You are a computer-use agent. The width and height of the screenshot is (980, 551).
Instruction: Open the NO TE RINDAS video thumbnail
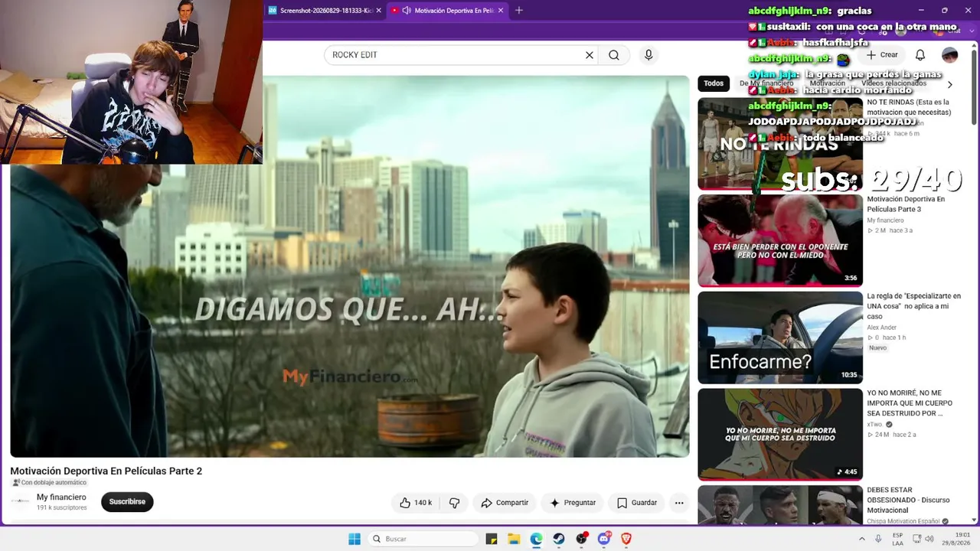coord(780,144)
